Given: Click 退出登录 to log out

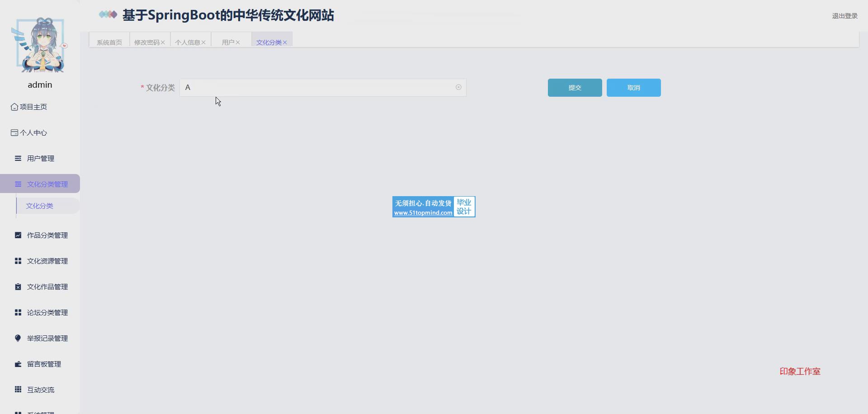Looking at the screenshot, I should 844,16.
